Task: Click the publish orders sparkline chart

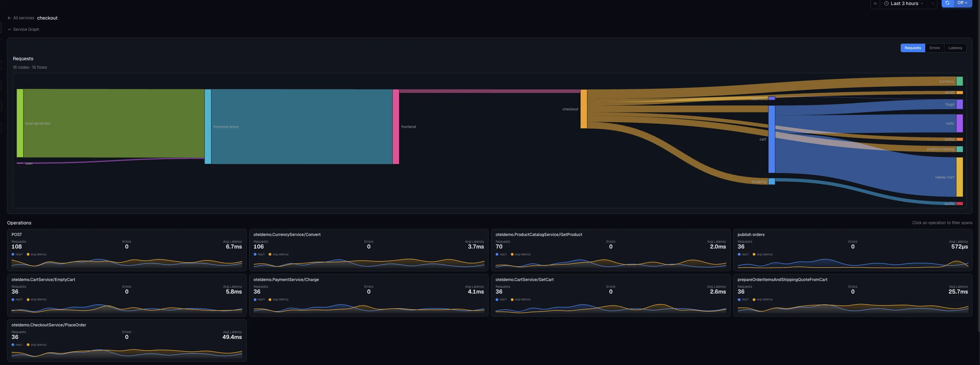Action: 853,263
